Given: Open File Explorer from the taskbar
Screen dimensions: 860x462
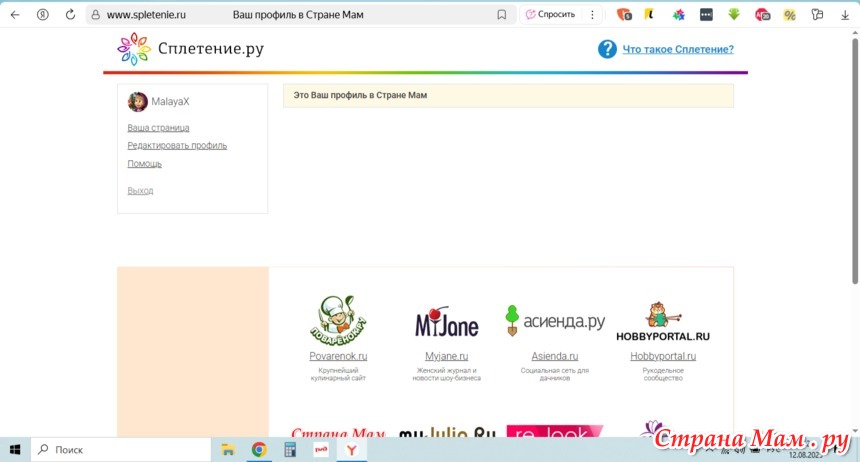Looking at the screenshot, I should pyautogui.click(x=228, y=450).
